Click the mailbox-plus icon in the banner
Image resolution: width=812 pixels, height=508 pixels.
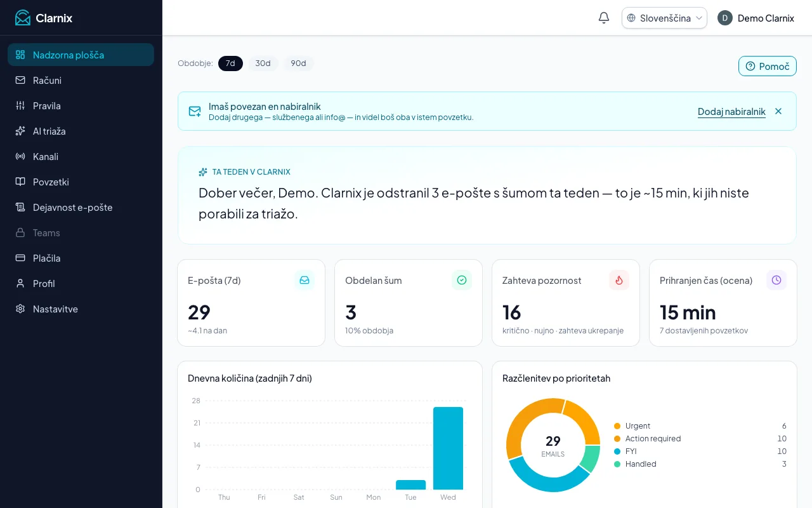[195, 111]
